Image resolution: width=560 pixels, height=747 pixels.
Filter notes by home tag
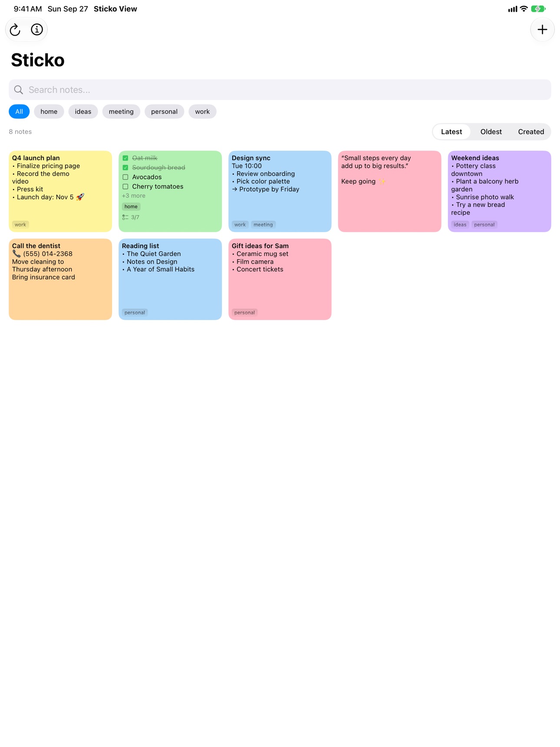pos(49,112)
